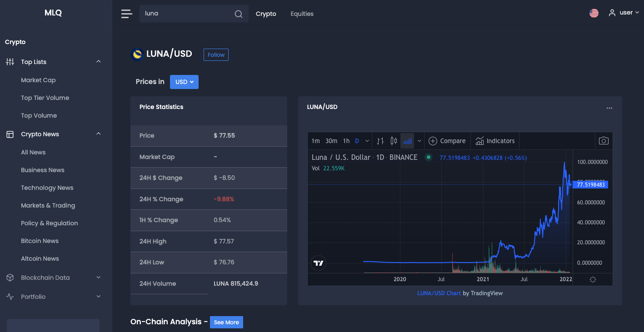Open Business News
The image size is (644, 332).
point(43,170)
